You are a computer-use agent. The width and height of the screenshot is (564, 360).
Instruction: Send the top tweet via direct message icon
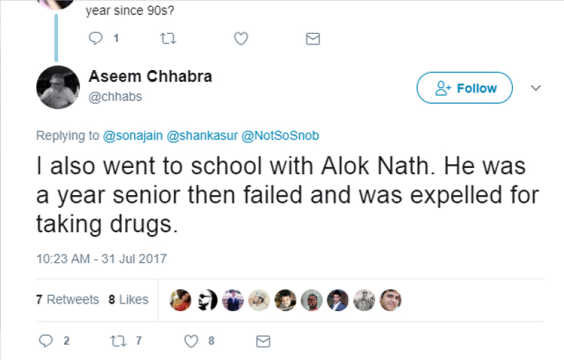tap(313, 38)
